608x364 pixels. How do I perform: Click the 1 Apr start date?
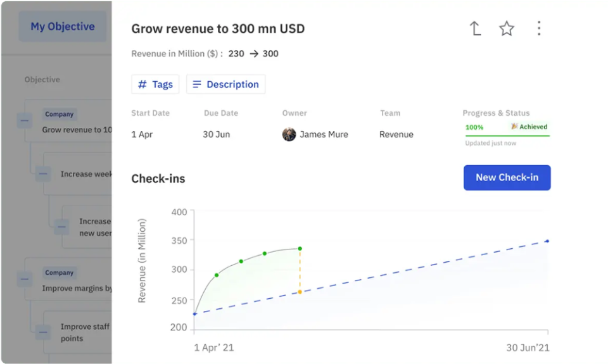click(x=142, y=134)
